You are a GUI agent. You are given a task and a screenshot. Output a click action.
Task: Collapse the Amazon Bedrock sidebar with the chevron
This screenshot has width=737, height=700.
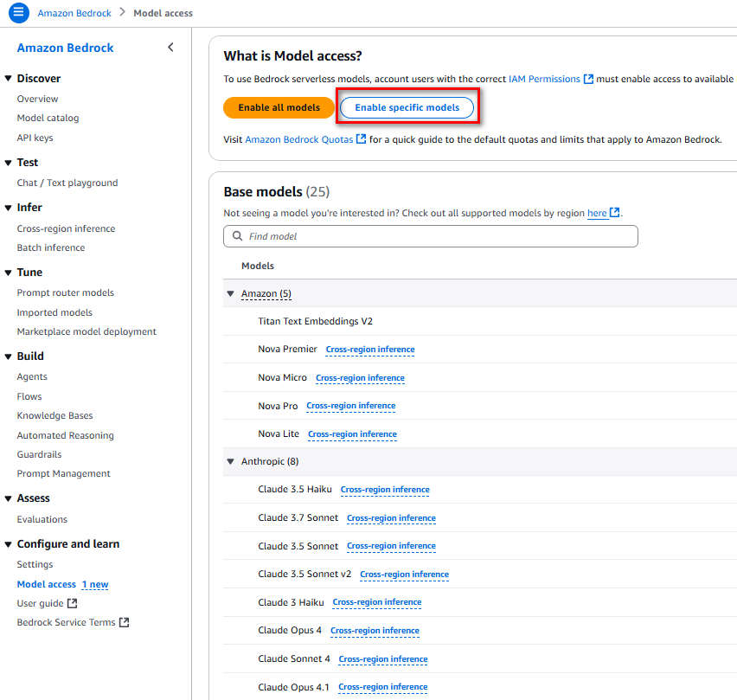(x=170, y=48)
